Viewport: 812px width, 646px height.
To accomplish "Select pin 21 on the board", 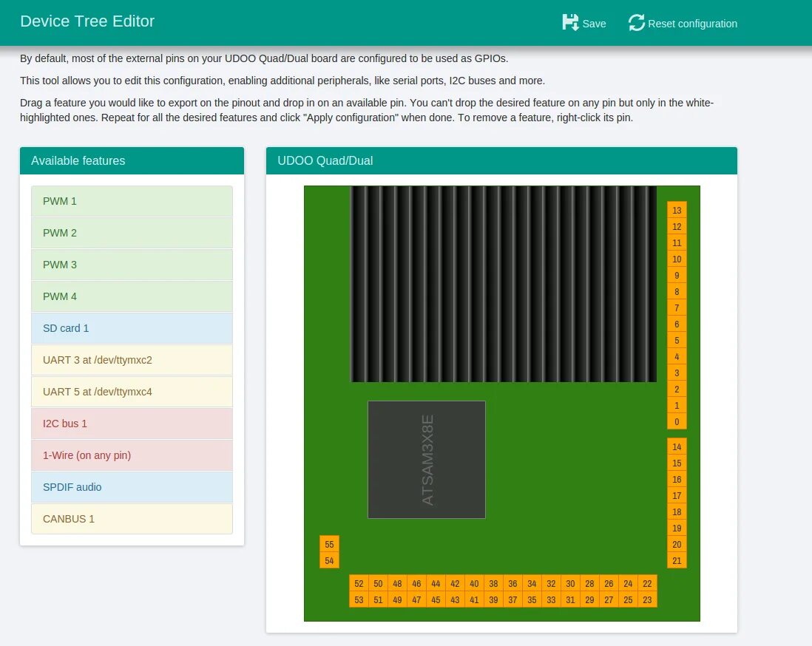I will point(677,560).
